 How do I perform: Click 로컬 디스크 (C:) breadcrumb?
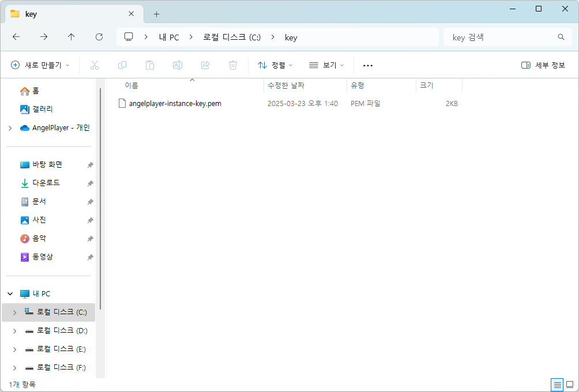232,37
